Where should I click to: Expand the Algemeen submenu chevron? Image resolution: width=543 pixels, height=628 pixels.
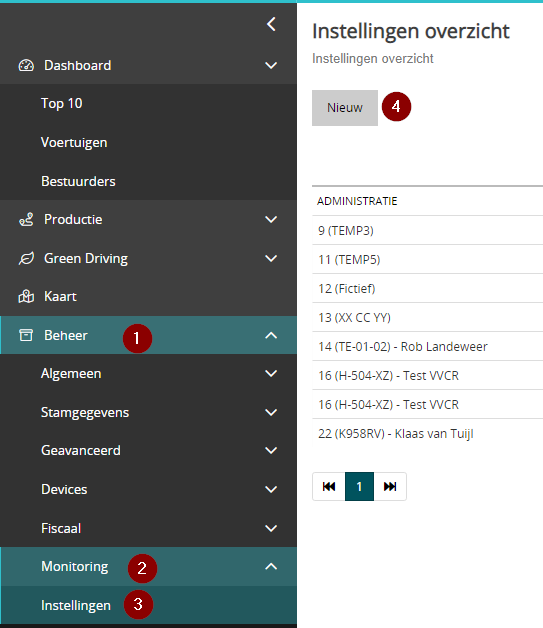click(x=271, y=374)
